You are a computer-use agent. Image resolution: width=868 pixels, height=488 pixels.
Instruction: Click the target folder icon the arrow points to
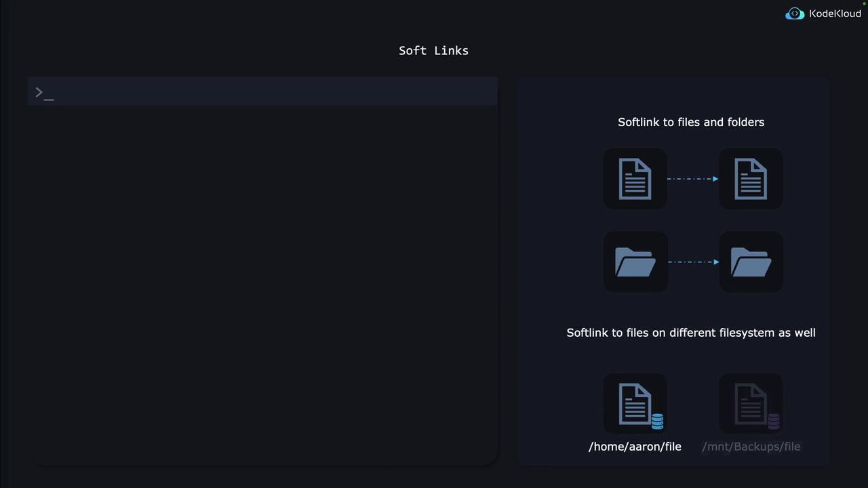[x=751, y=262]
